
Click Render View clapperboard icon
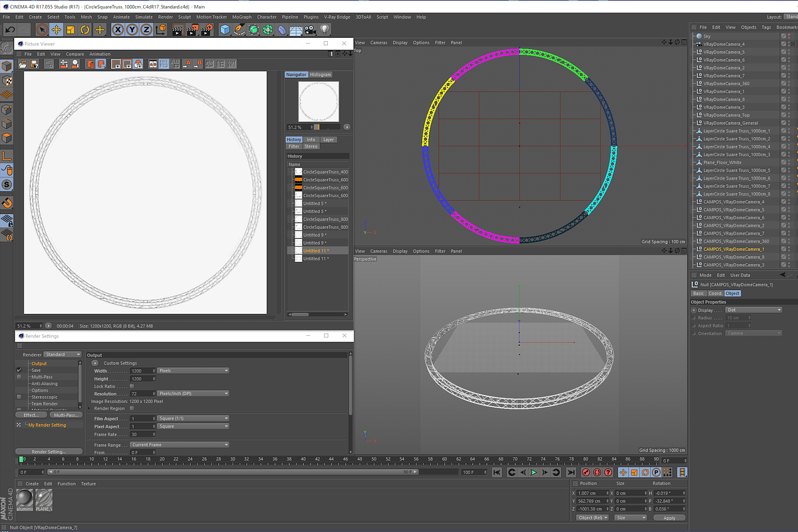pos(178,29)
